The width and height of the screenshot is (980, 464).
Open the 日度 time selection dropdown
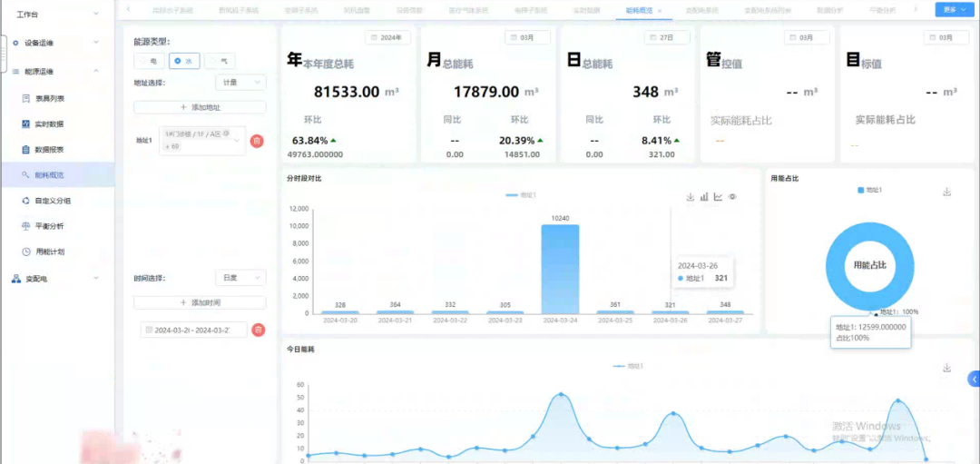(x=240, y=278)
